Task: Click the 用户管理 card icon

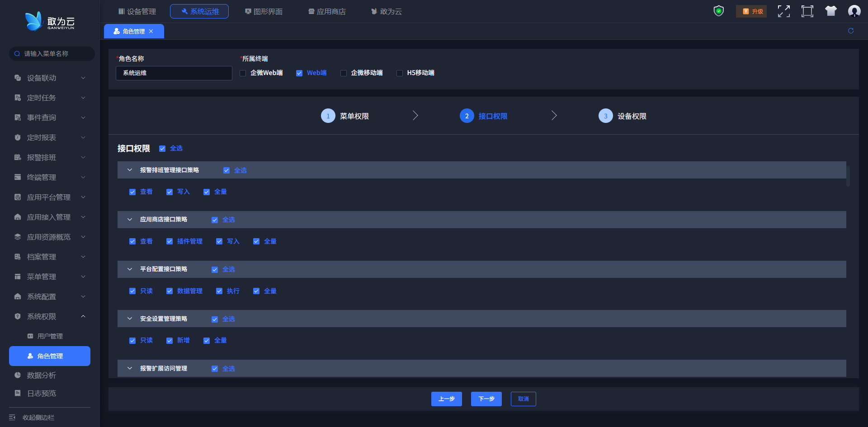Action: [30, 336]
